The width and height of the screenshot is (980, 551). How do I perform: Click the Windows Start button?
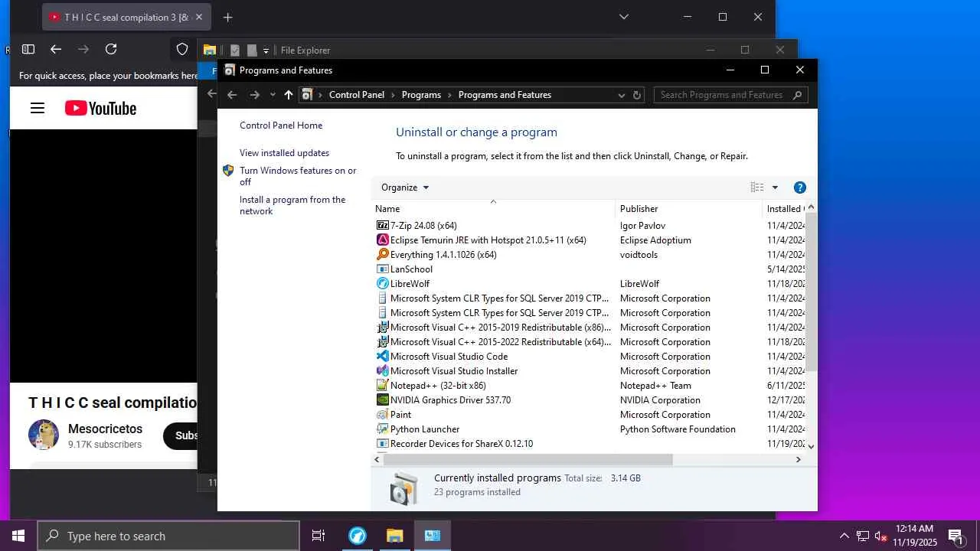[18, 536]
